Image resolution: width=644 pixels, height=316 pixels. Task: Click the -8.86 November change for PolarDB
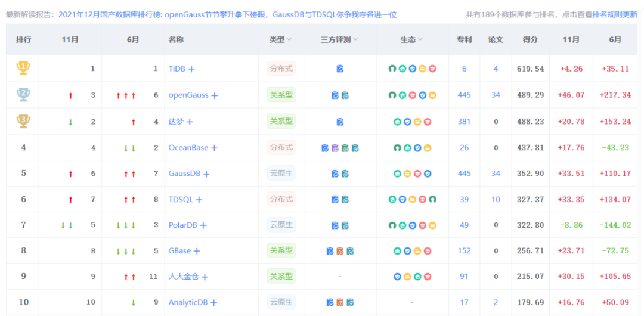(571, 225)
